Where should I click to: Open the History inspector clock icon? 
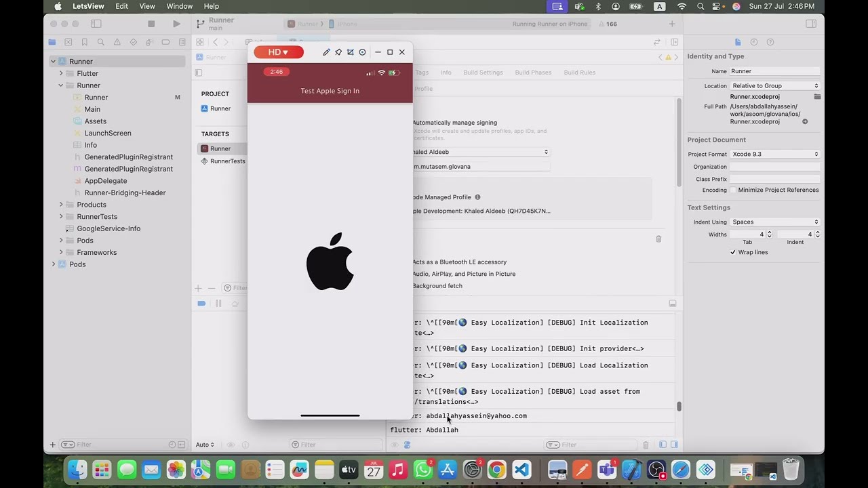[x=754, y=42]
